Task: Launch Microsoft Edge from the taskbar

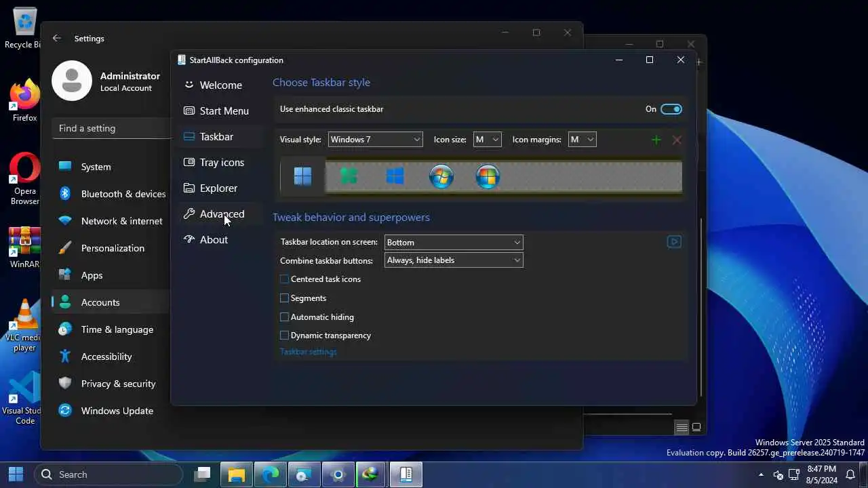Action: tap(270, 474)
